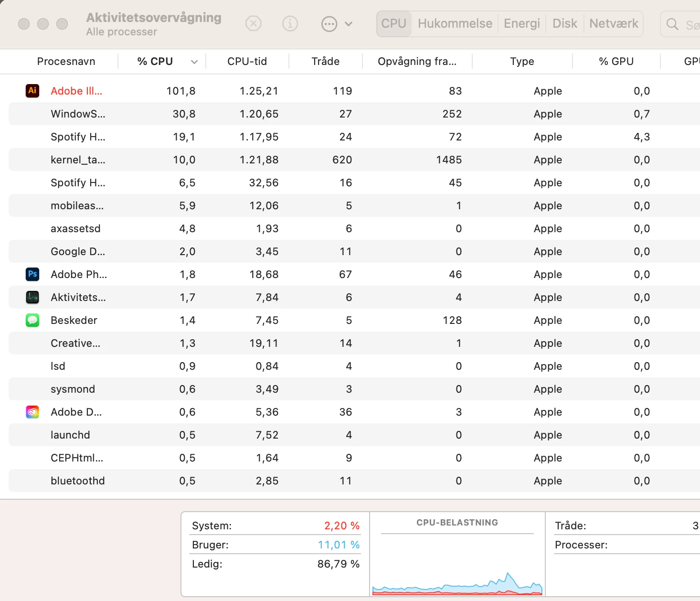Viewport: 700px width, 601px height.
Task: Click the Adobe Photoshop Ps icon
Action: coord(32,274)
